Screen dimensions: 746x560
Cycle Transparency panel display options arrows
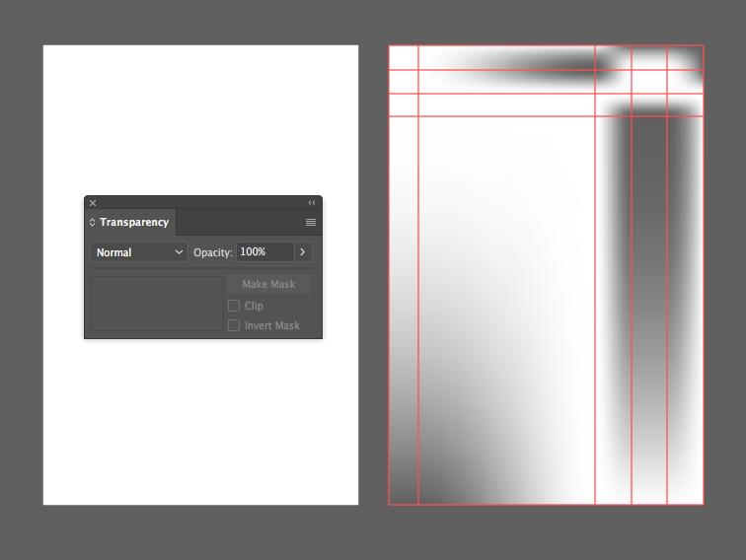coord(93,223)
